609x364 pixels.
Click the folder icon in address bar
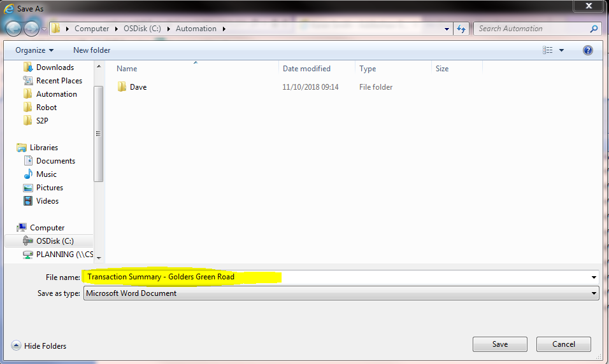pyautogui.click(x=56, y=29)
